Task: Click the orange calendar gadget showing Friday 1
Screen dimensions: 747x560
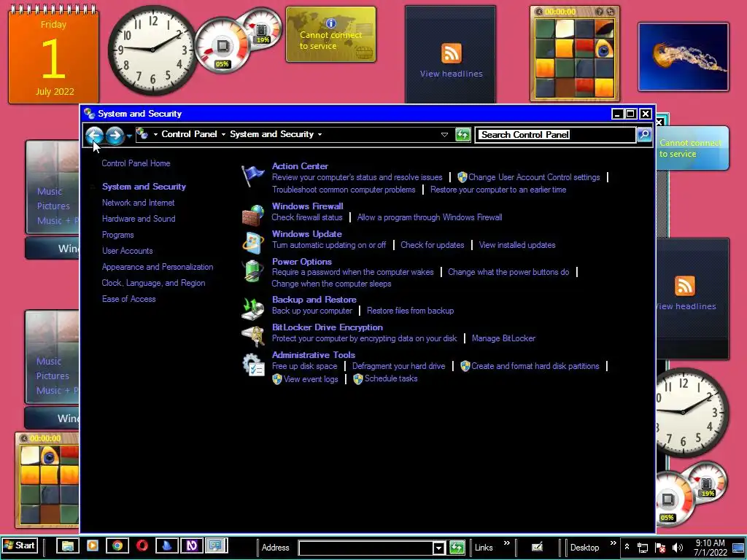Action: 53,55
